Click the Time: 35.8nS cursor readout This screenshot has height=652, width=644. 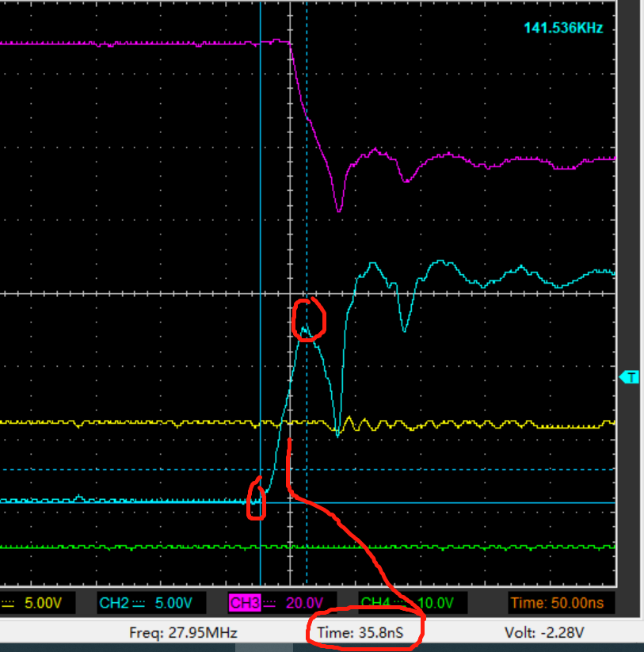pyautogui.click(x=360, y=632)
